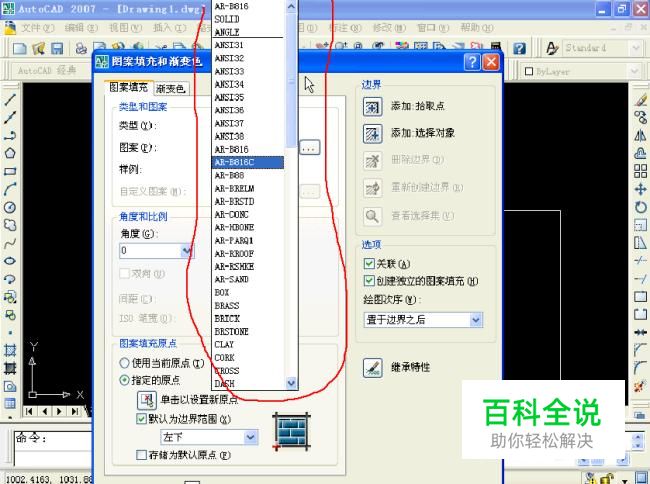Choose SOLID in the pattern list
650x484 pixels.
pyautogui.click(x=248, y=19)
